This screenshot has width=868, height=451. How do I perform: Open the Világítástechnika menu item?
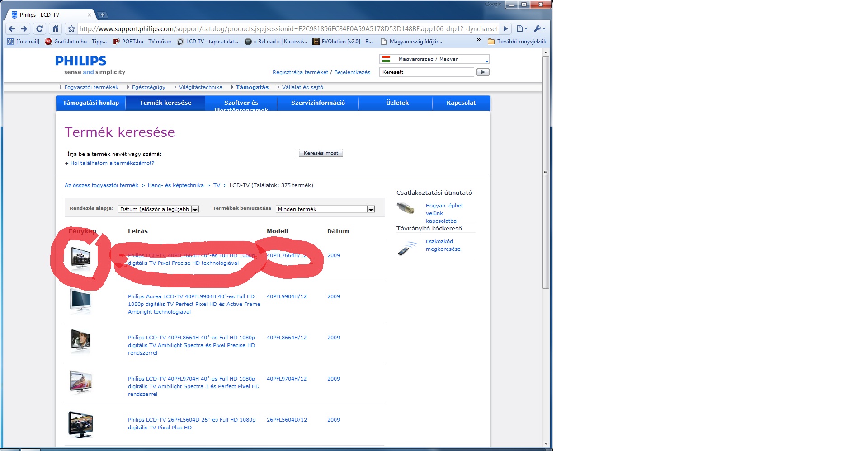(200, 87)
